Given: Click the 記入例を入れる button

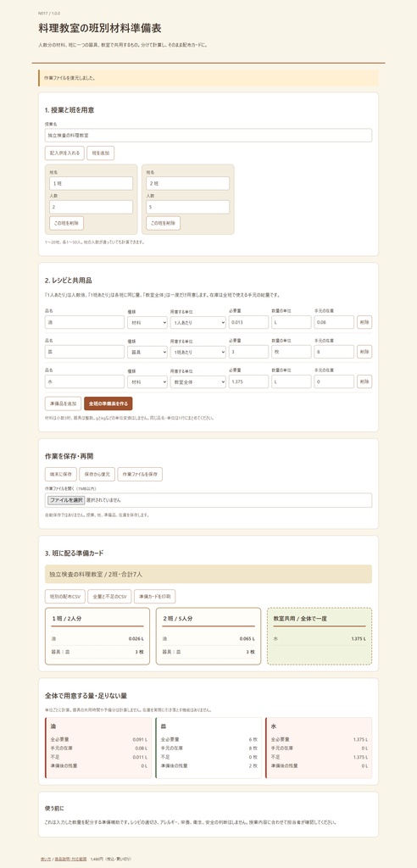Looking at the screenshot, I should pyautogui.click(x=64, y=153).
